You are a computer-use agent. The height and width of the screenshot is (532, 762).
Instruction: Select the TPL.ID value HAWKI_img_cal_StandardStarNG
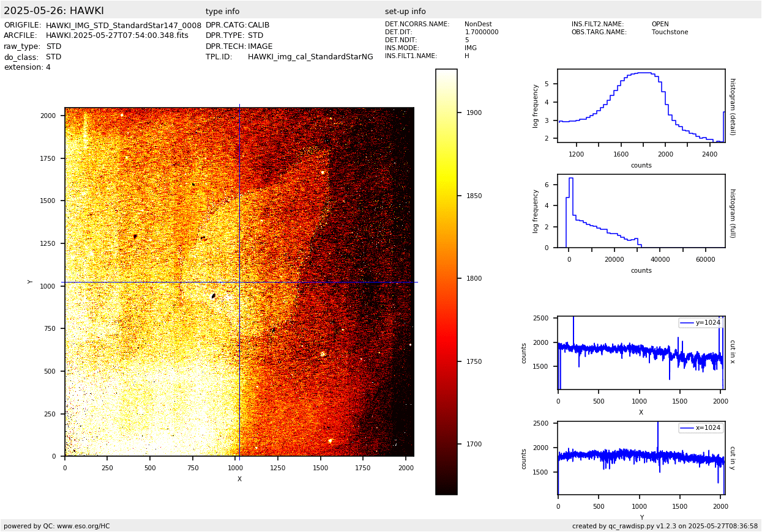310,57
